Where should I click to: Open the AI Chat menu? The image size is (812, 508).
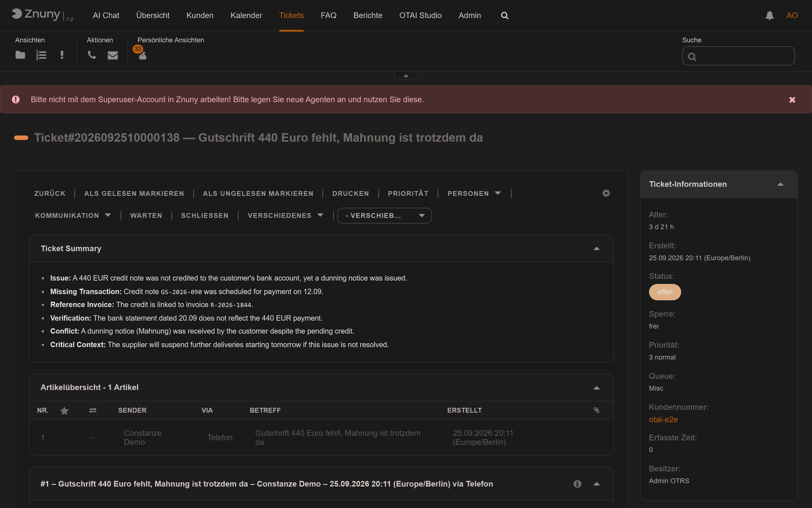point(106,16)
